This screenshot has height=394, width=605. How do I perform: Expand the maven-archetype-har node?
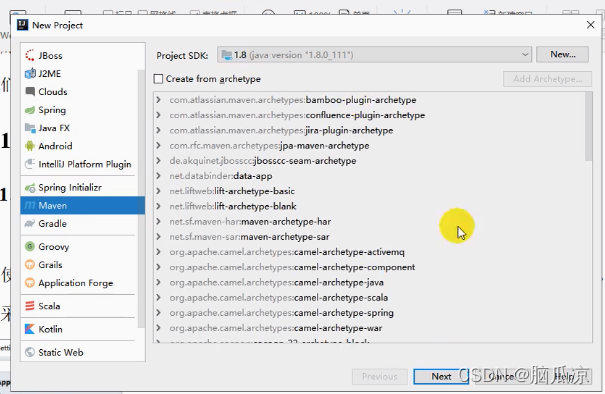coord(158,222)
